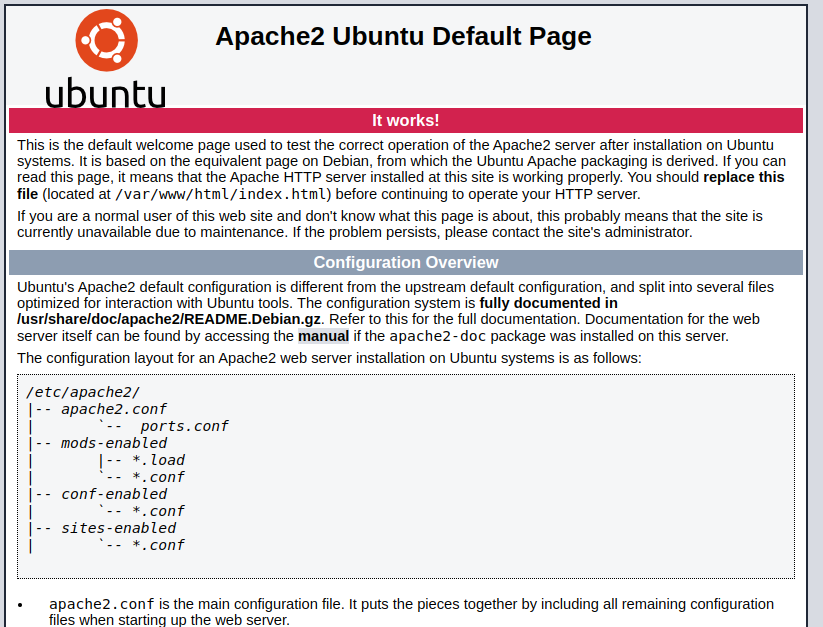
Task: Click the "apache2-doc" package name
Action: pos(438,336)
